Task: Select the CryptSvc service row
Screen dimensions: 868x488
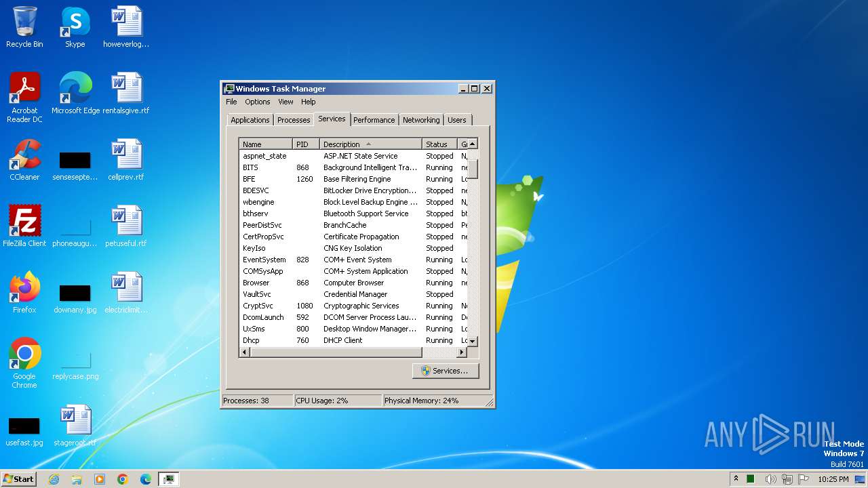Action: (353, 306)
